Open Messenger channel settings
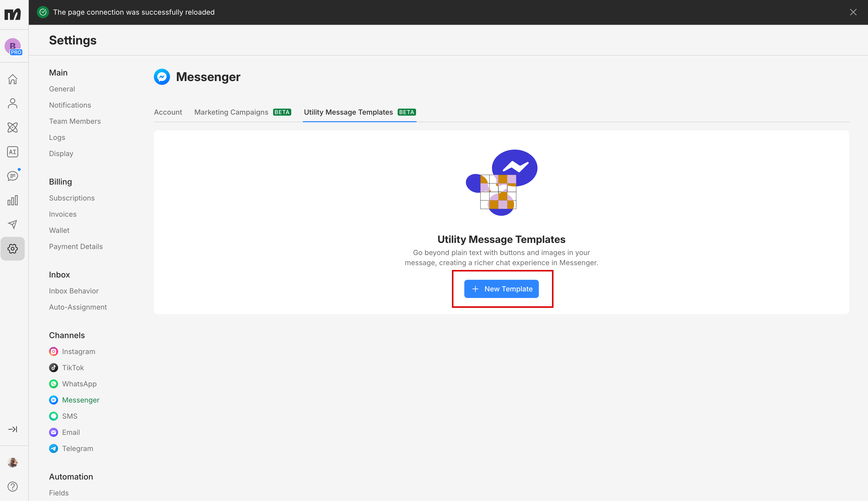This screenshot has height=501, width=868. tap(81, 400)
